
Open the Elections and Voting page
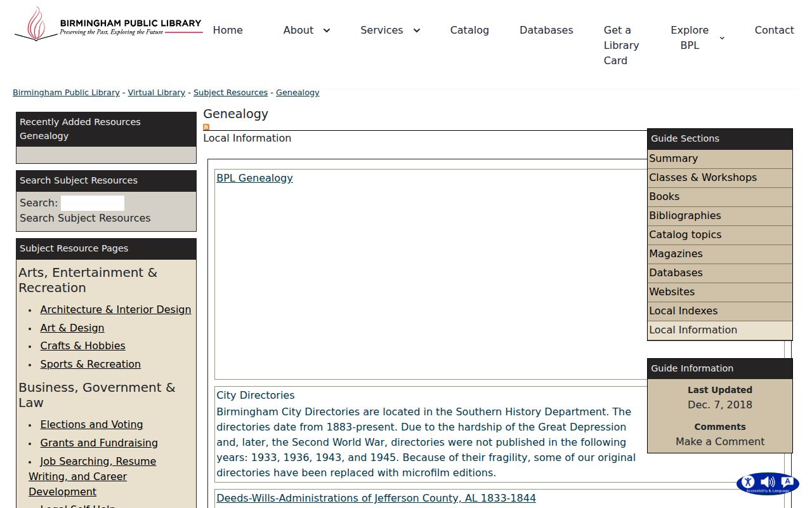[92, 424]
